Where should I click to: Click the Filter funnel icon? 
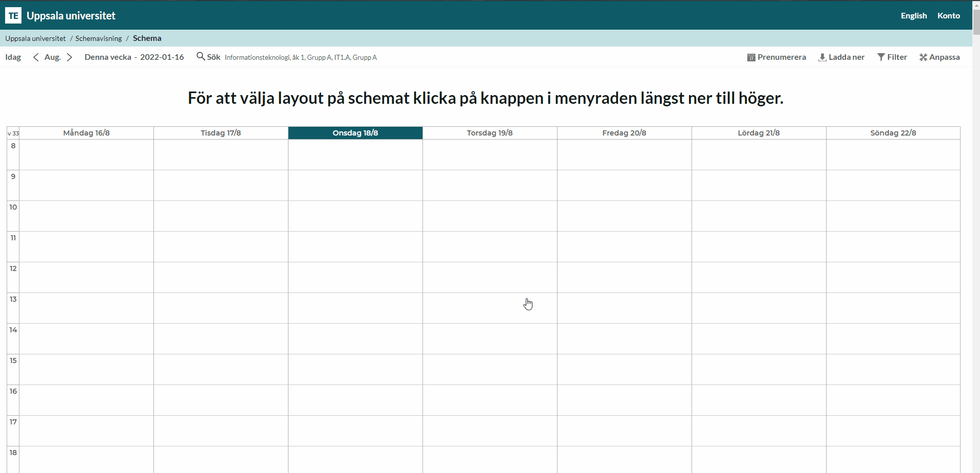[881, 57]
